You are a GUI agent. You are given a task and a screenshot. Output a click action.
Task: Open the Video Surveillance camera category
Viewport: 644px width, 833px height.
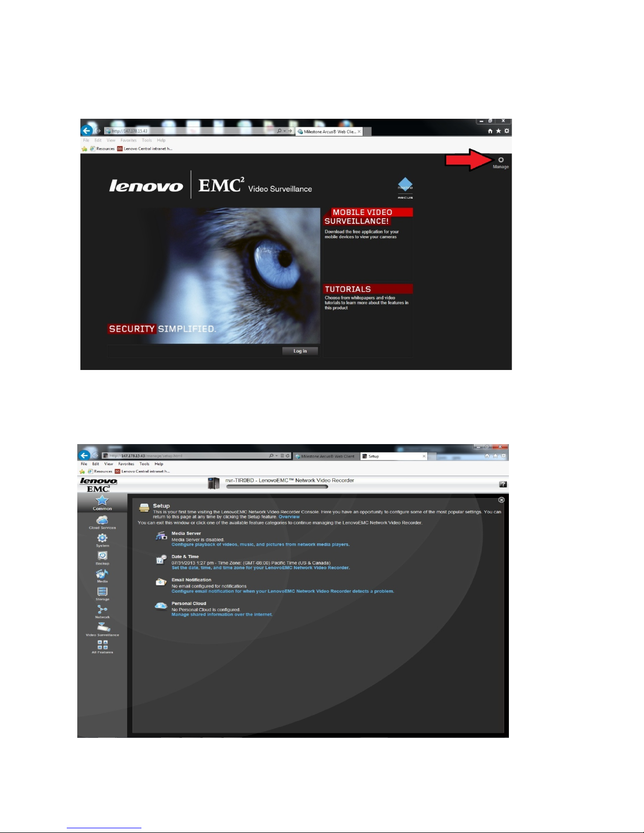point(103,629)
